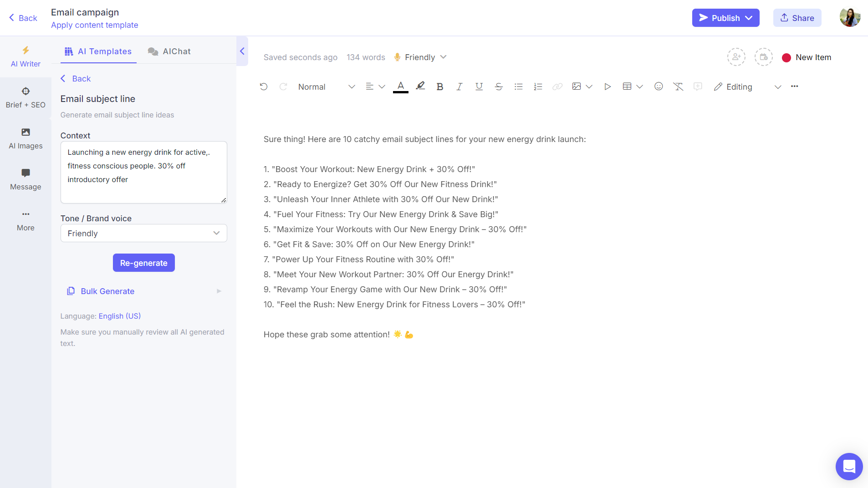This screenshot has height=488, width=868.
Task: Click subject line 10 Feel the Rush
Action: 394,304
